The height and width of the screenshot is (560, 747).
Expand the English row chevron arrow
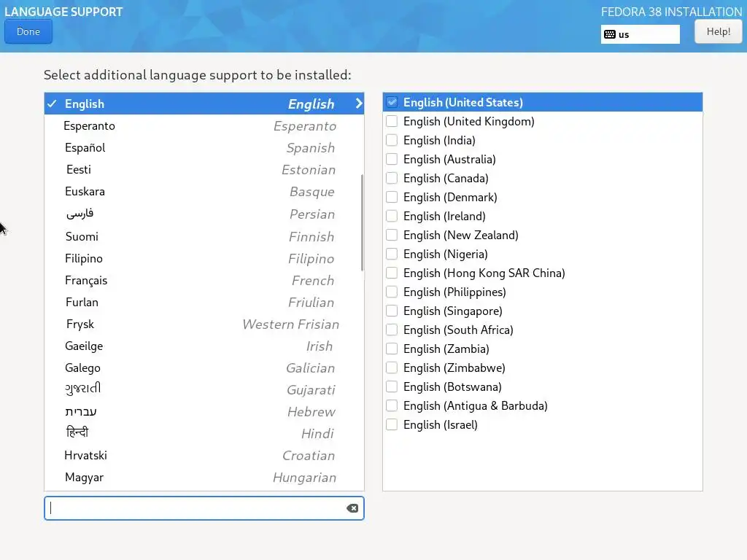click(x=359, y=104)
